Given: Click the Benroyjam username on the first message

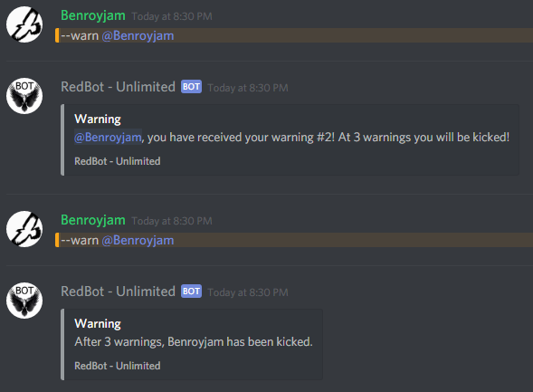Looking at the screenshot, I should pyautogui.click(x=93, y=15).
